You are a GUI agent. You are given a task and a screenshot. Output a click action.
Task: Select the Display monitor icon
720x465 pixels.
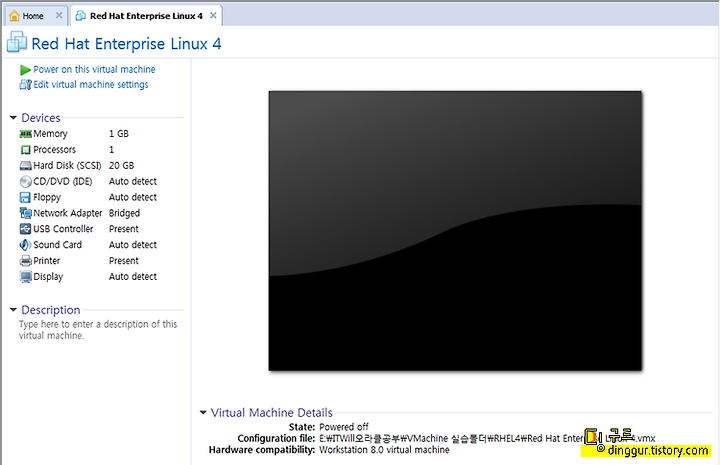coord(25,277)
